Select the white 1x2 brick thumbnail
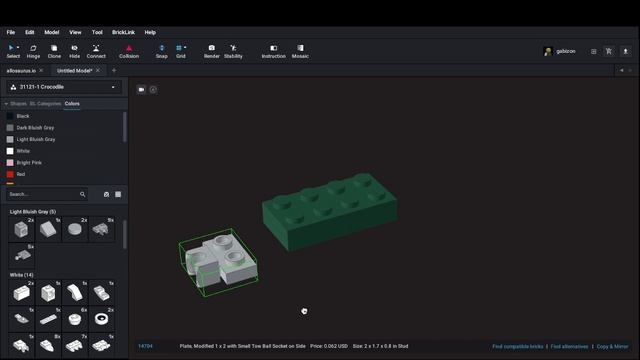Screen dimensions: 640x360 [22, 293]
